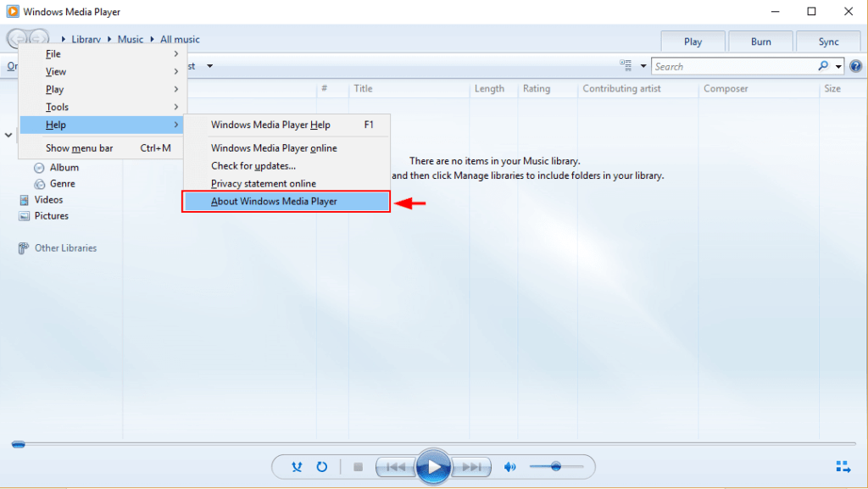Mute the audio with the speaker icon
This screenshot has height=489, width=868.
[509, 466]
